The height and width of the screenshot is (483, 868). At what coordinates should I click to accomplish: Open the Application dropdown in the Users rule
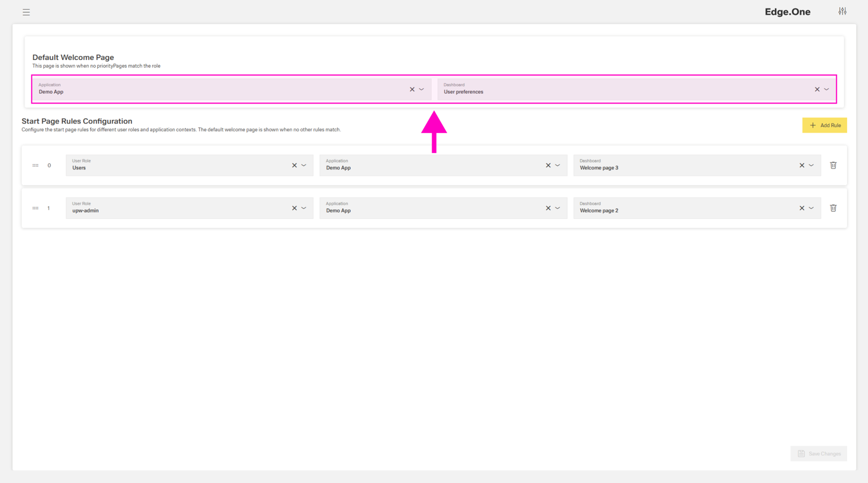click(x=558, y=165)
